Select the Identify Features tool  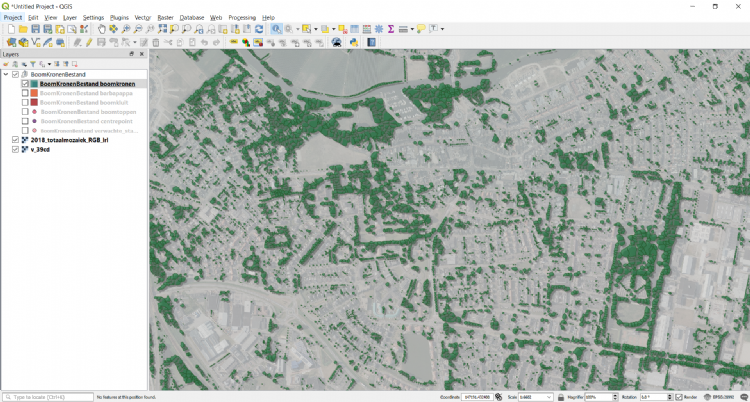276,29
